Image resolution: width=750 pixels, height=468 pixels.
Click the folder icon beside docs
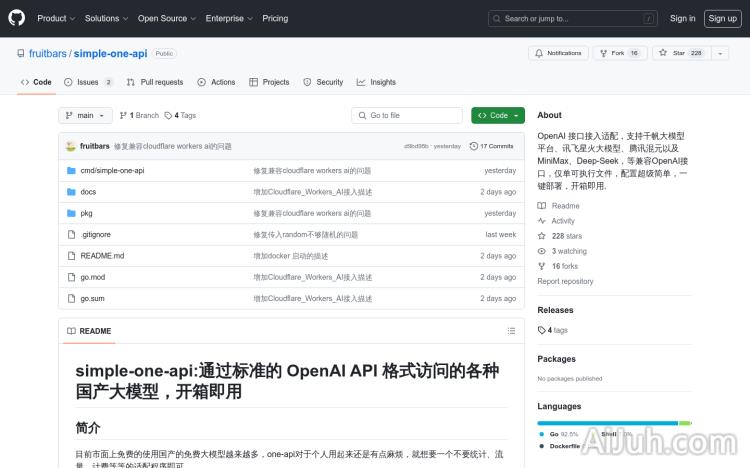tap(71, 192)
